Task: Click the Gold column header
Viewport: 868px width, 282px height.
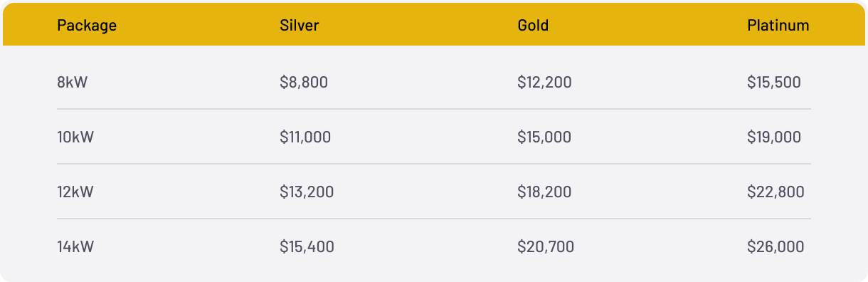Action: pos(534,26)
